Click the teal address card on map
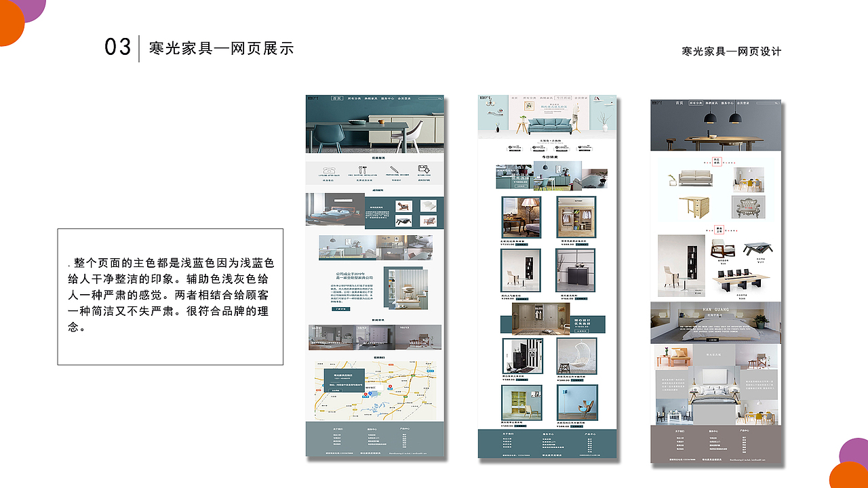Image resolution: width=868 pixels, height=488 pixels. click(x=344, y=380)
